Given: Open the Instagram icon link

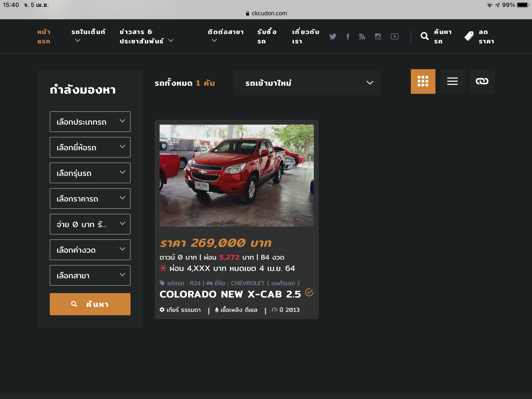Looking at the screenshot, I should pyautogui.click(x=378, y=36).
